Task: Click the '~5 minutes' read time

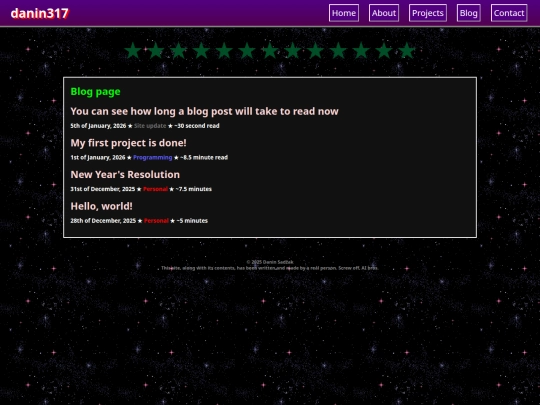Action: [192, 221]
